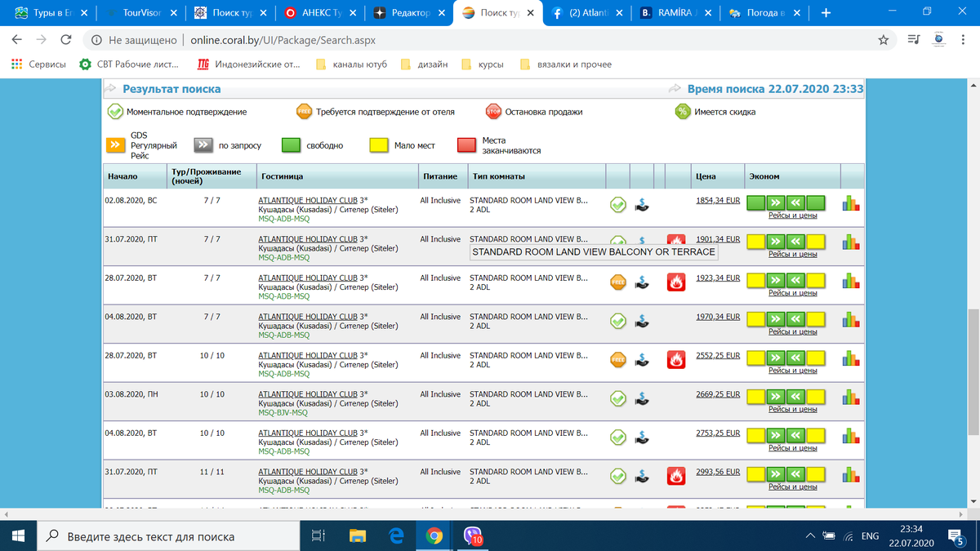Open Рейсы и цены under the 2753,25 EUR row

tap(792, 447)
